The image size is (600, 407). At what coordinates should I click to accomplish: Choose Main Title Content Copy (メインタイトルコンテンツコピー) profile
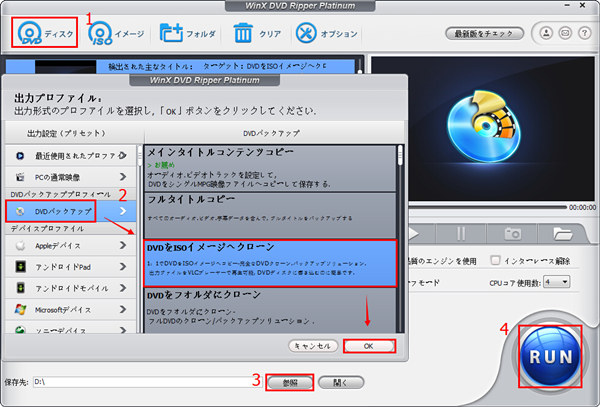coord(270,168)
